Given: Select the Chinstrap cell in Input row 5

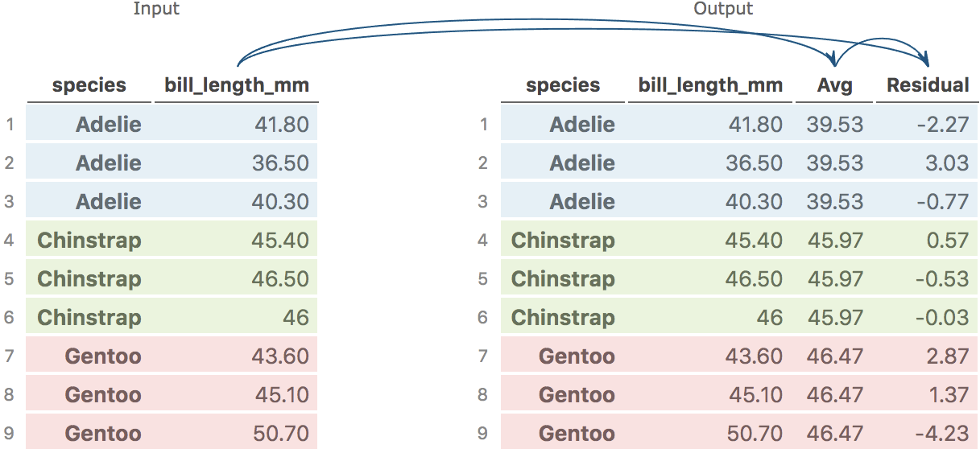Looking at the screenshot, I should tap(89, 279).
